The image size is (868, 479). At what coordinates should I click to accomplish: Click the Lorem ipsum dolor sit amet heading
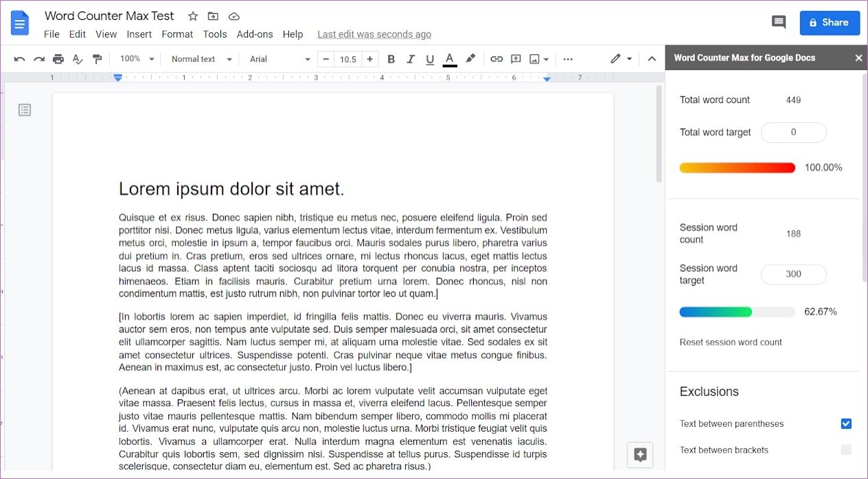(x=231, y=189)
